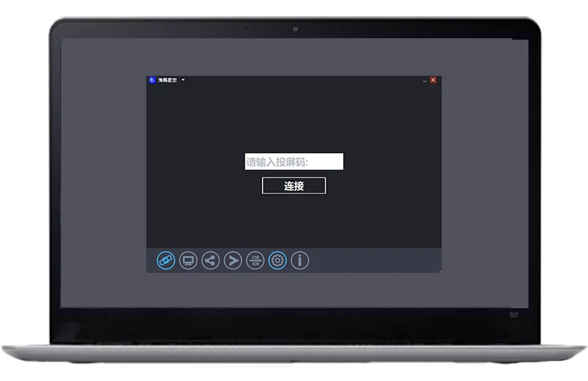
Task: Open the settings gear icon
Action: 278,260
